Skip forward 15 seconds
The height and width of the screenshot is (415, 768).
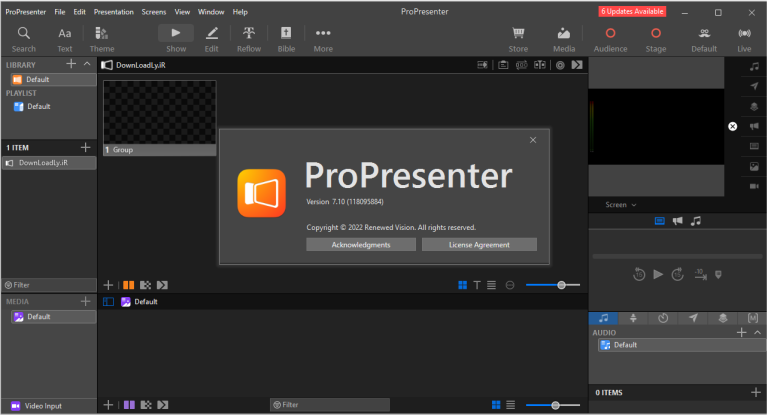(x=677, y=274)
